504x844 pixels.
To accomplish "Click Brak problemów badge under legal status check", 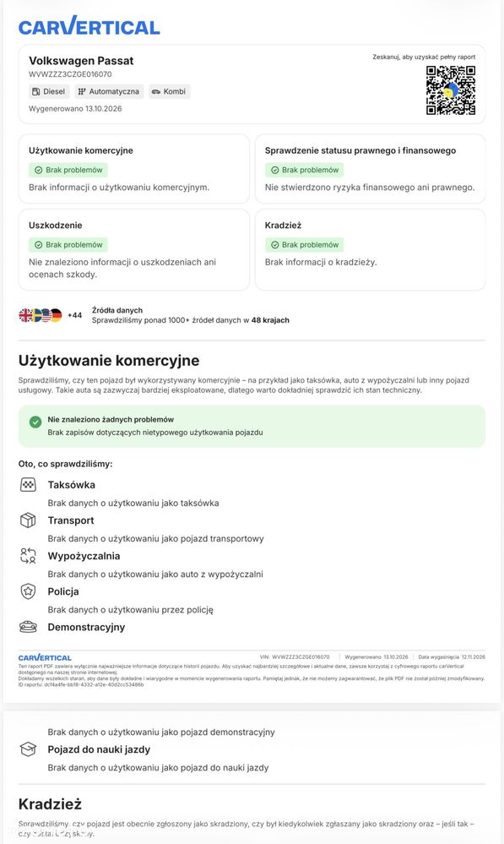I will tap(305, 170).
